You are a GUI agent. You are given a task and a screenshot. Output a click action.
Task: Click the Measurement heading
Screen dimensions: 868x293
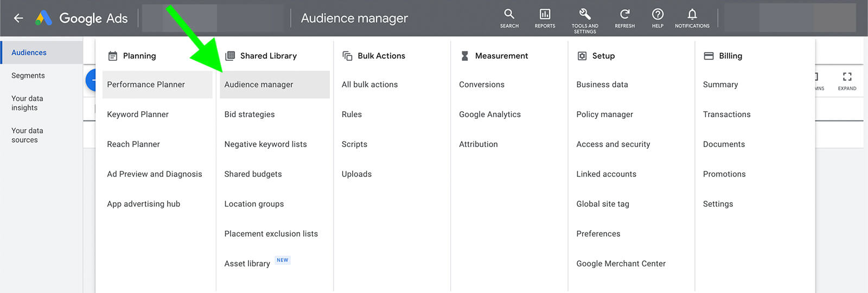click(x=501, y=56)
